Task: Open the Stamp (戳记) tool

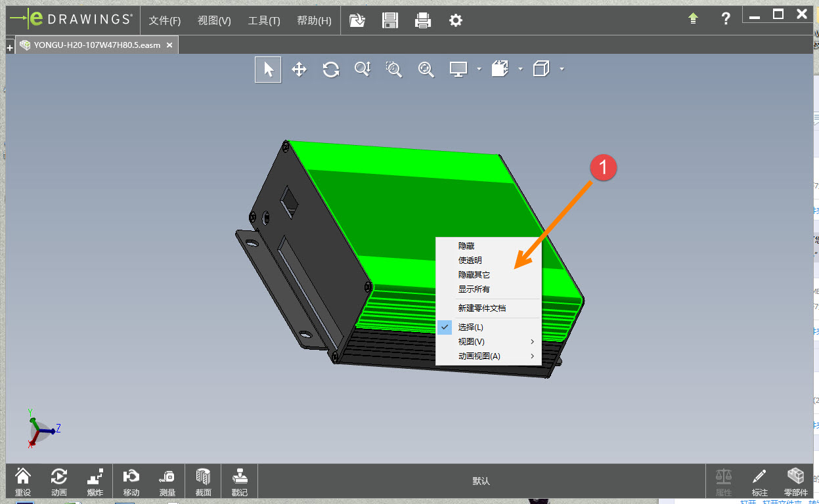Action: (240, 481)
